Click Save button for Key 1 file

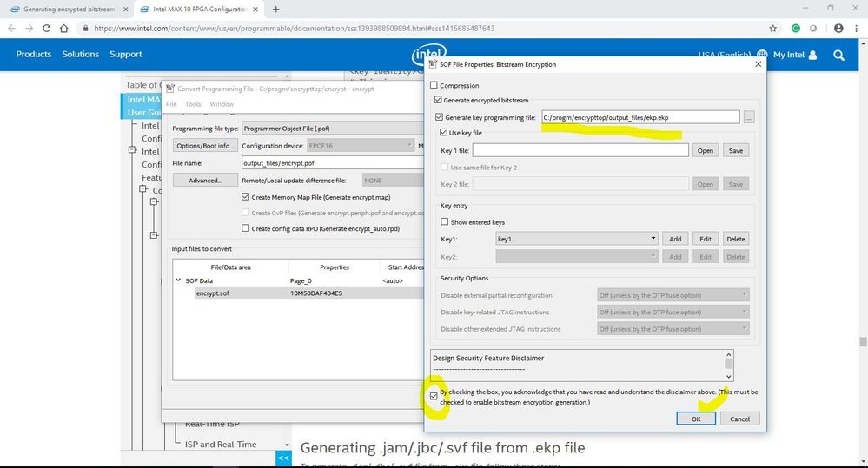click(x=736, y=150)
